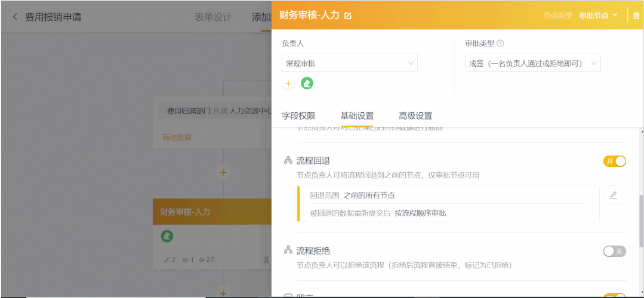Open the 节点类型 审批节点 dropdown

[x=598, y=15]
